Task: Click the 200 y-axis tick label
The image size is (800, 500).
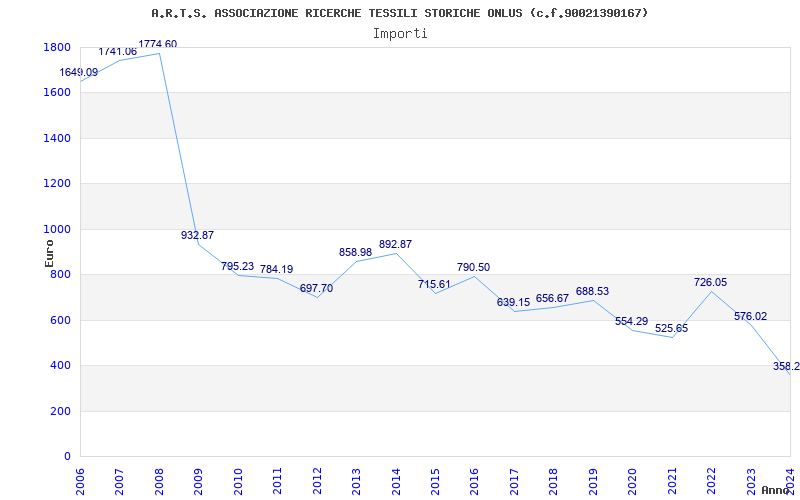Action: [61, 412]
